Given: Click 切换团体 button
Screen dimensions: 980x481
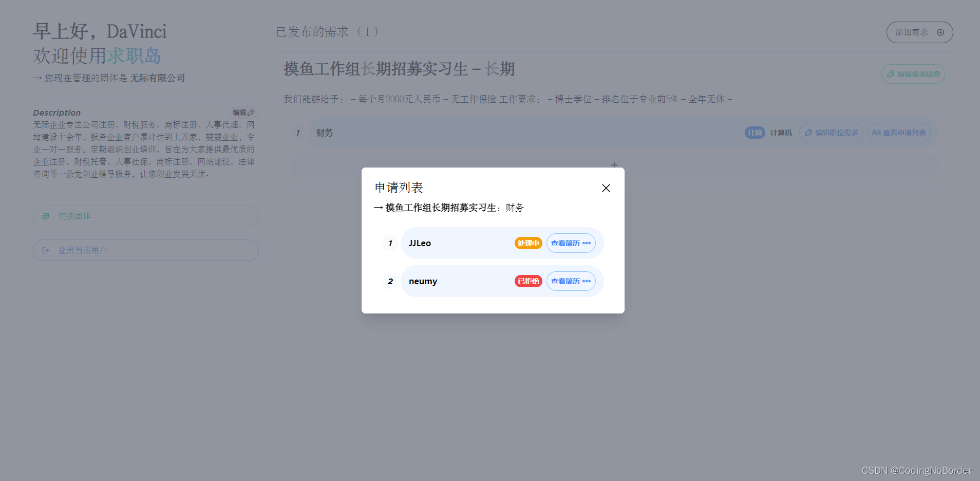Looking at the screenshot, I should coord(145,216).
